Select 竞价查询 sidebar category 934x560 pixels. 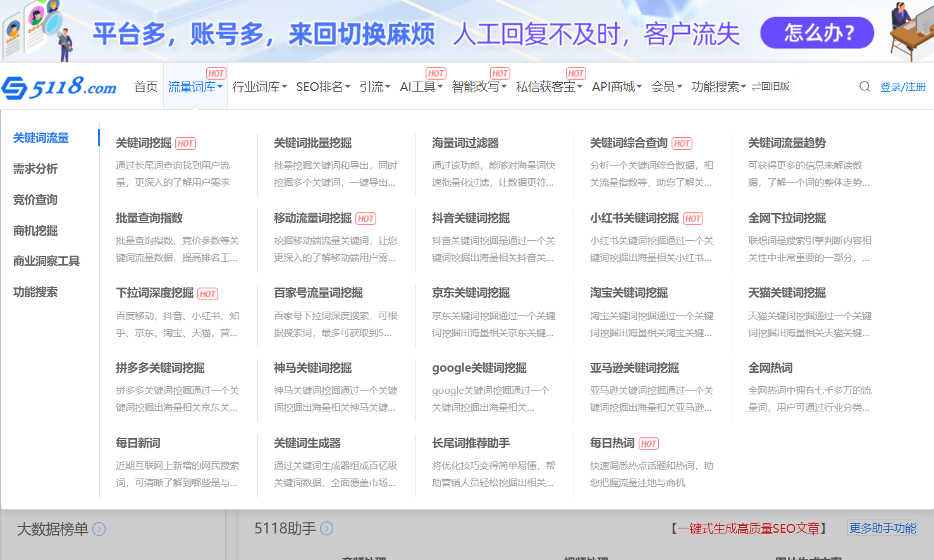click(35, 200)
